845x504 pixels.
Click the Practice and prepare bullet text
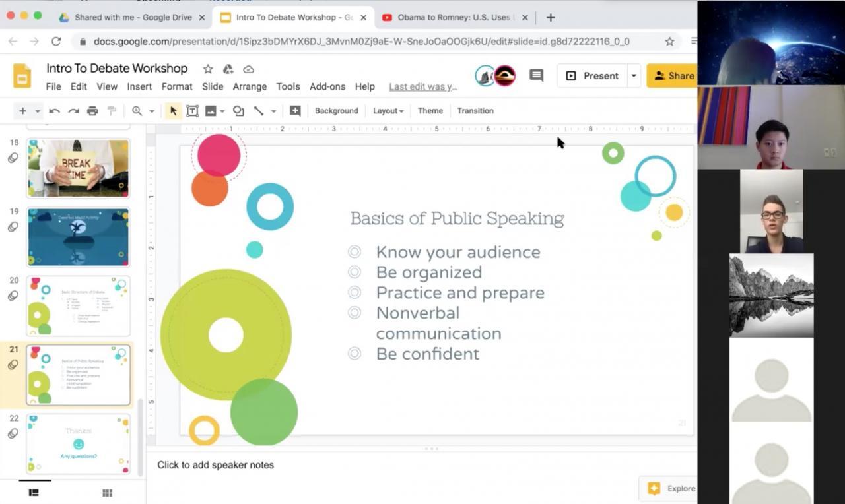(460, 293)
